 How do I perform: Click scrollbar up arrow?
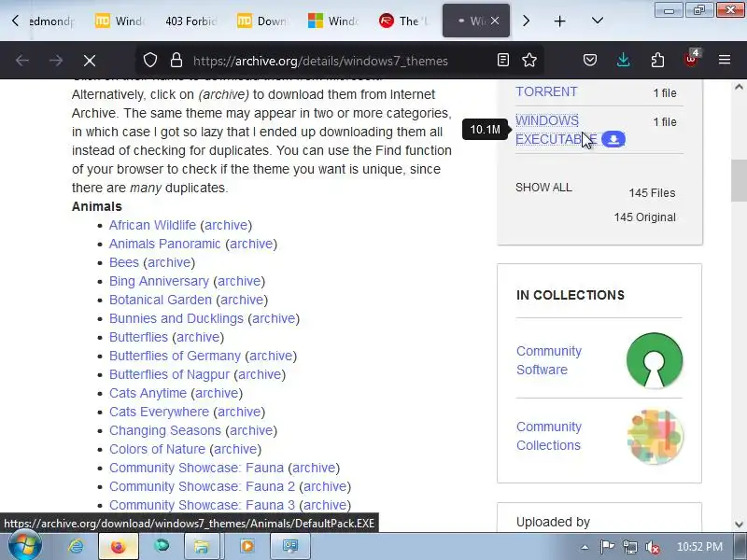pyautogui.click(x=739, y=87)
